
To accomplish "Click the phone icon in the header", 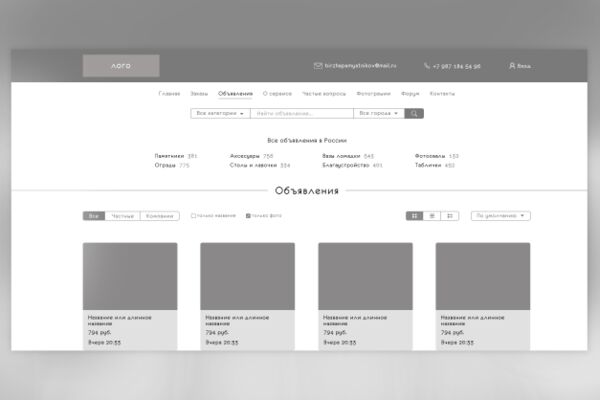I will 427,66.
